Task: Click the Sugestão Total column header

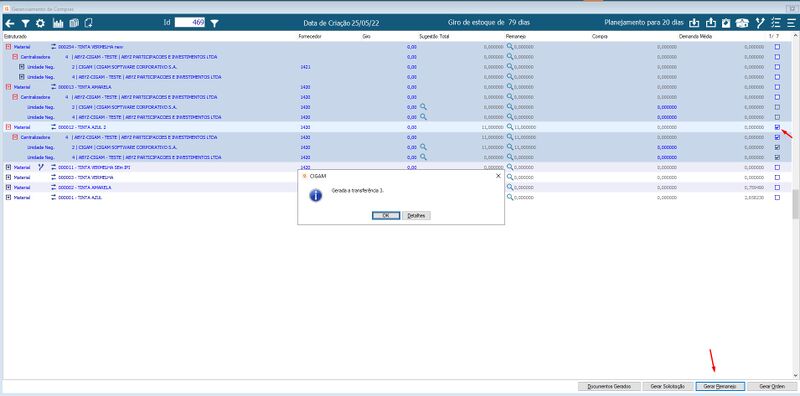Action: pyautogui.click(x=434, y=37)
